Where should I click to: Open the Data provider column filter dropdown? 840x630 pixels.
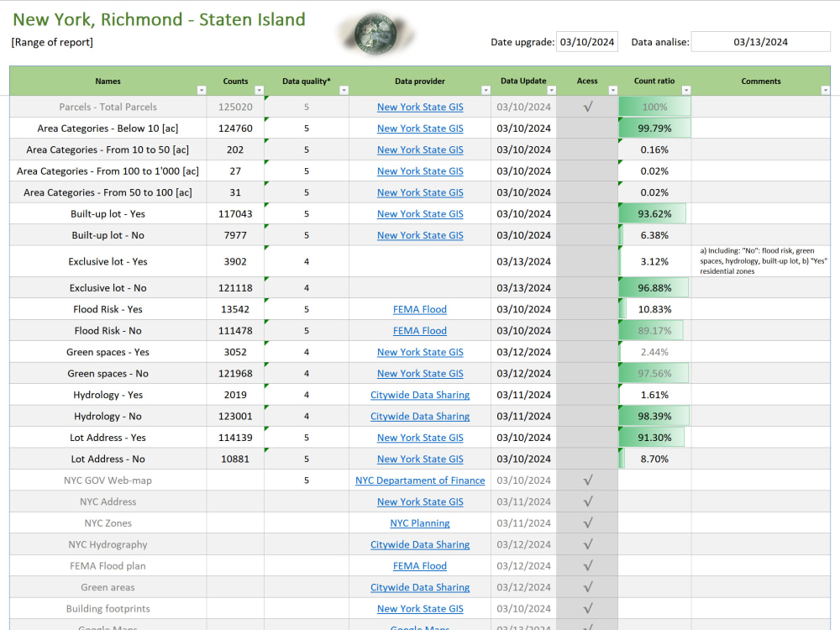486,90
